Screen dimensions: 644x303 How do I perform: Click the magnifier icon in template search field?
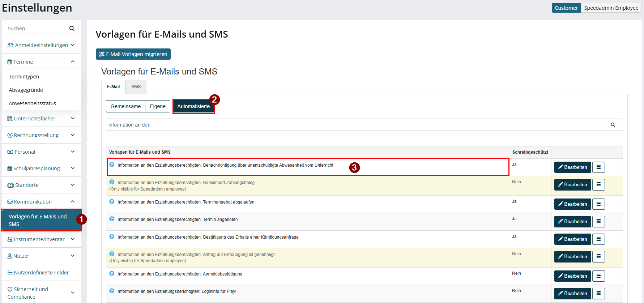pos(613,125)
